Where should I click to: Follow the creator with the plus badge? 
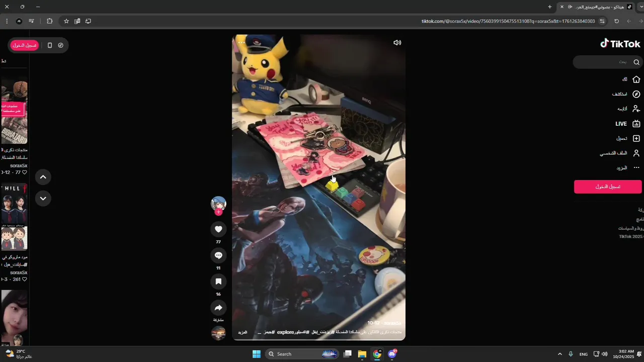(x=218, y=212)
